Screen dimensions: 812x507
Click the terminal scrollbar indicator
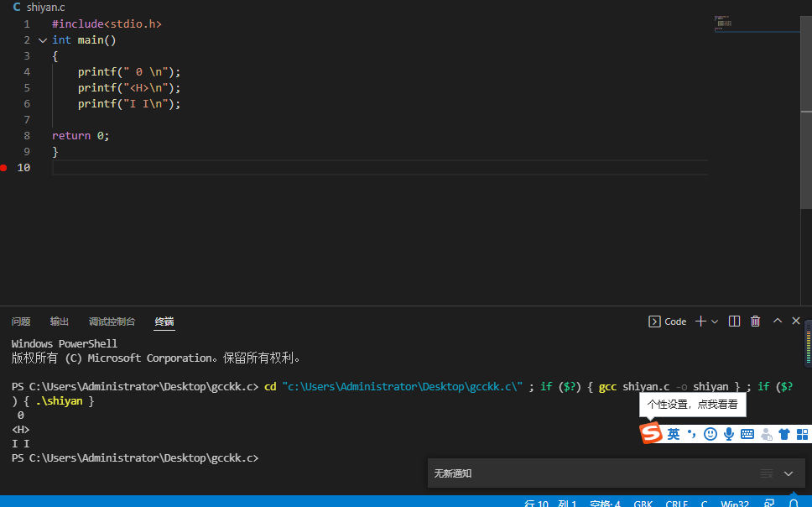809,343
